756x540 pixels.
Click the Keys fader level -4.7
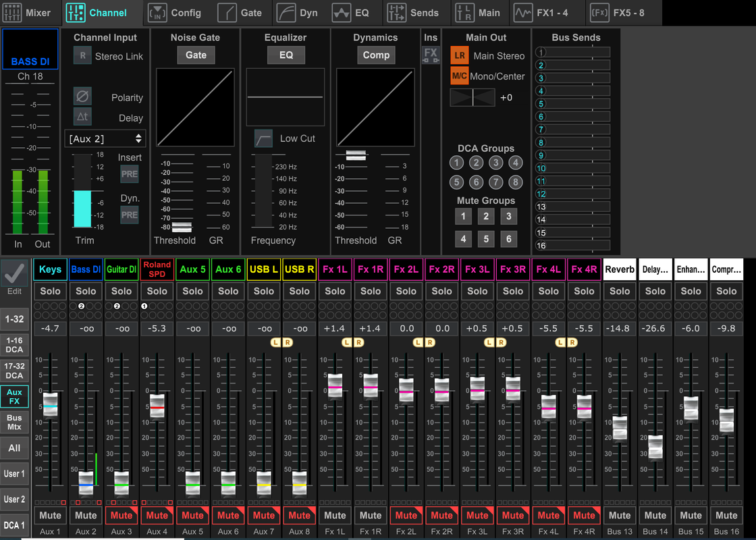(x=50, y=328)
